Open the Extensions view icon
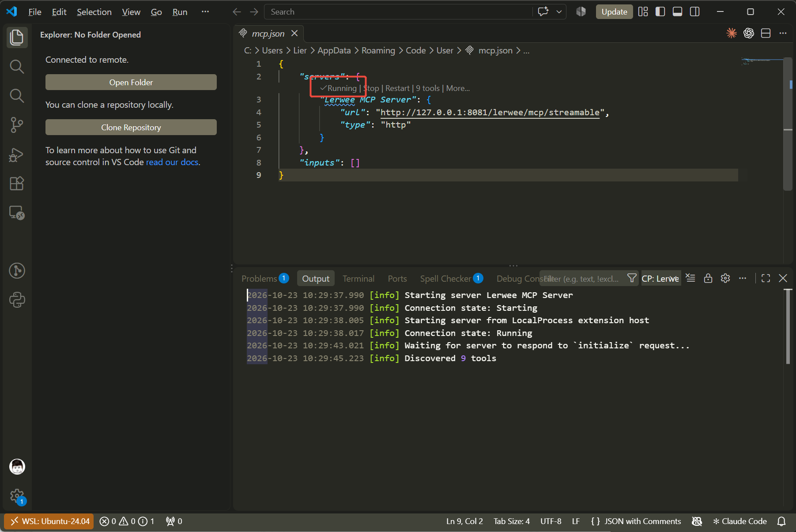Viewport: 796px width, 532px height. tap(17, 183)
